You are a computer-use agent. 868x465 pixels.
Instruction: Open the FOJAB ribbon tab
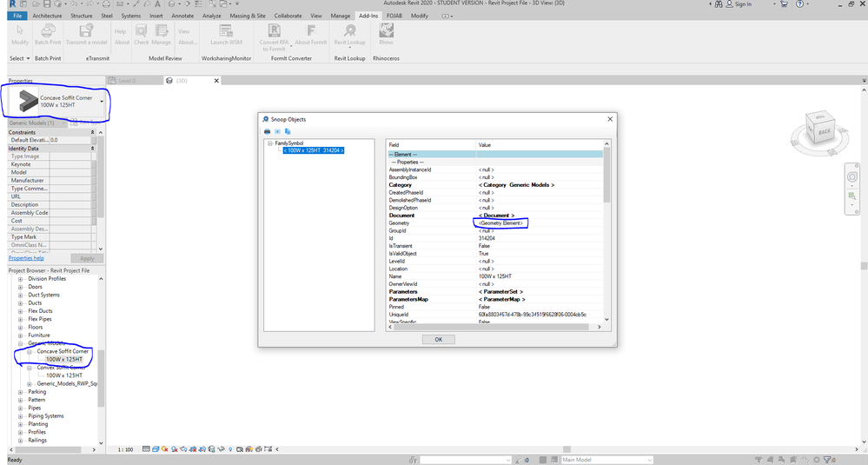394,16
